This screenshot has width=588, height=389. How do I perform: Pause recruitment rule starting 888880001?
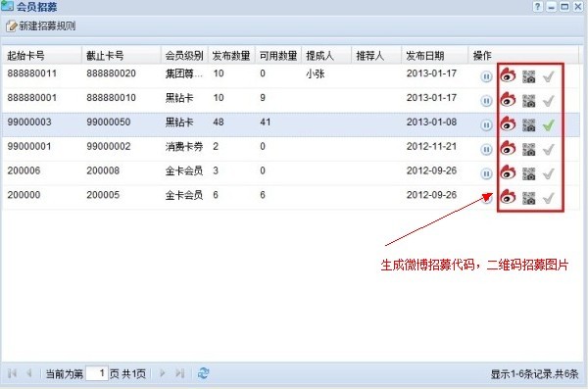(x=486, y=101)
